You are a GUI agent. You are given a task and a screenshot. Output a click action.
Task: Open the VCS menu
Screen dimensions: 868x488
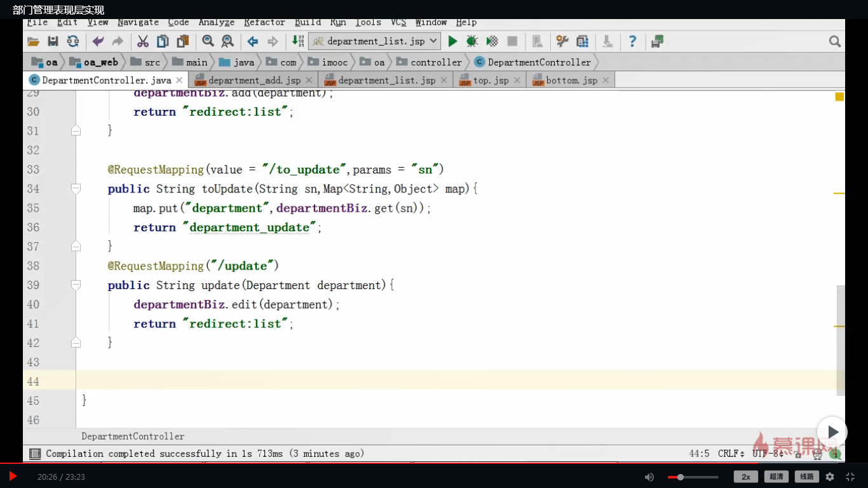pyautogui.click(x=398, y=22)
